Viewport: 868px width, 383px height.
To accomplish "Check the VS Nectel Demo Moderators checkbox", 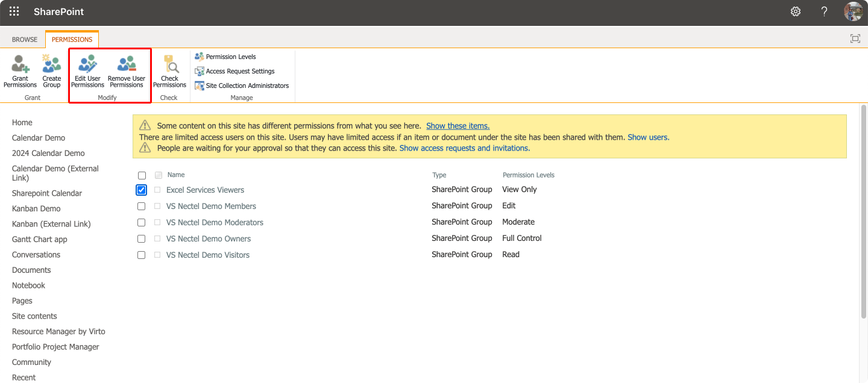I will [141, 223].
